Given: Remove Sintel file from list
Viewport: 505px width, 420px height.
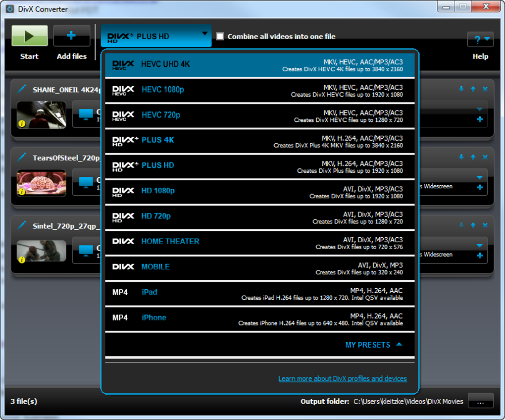Looking at the screenshot, I should pos(485,225).
